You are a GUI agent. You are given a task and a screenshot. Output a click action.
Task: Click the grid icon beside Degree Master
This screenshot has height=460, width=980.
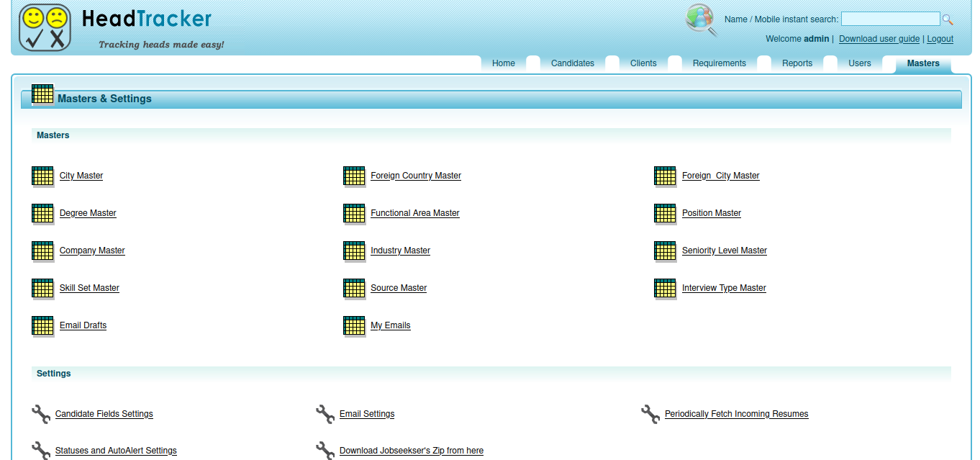(43, 214)
